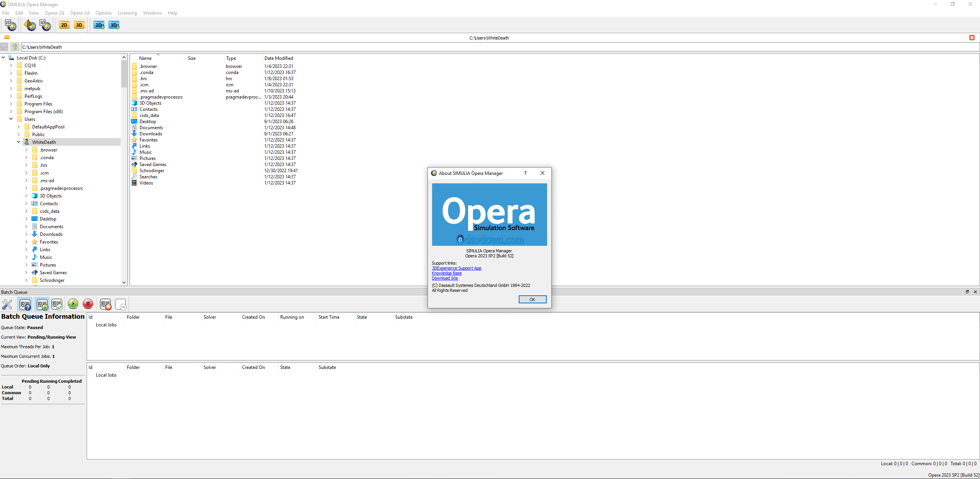Sort the pending queue by Solver column

tap(209, 317)
